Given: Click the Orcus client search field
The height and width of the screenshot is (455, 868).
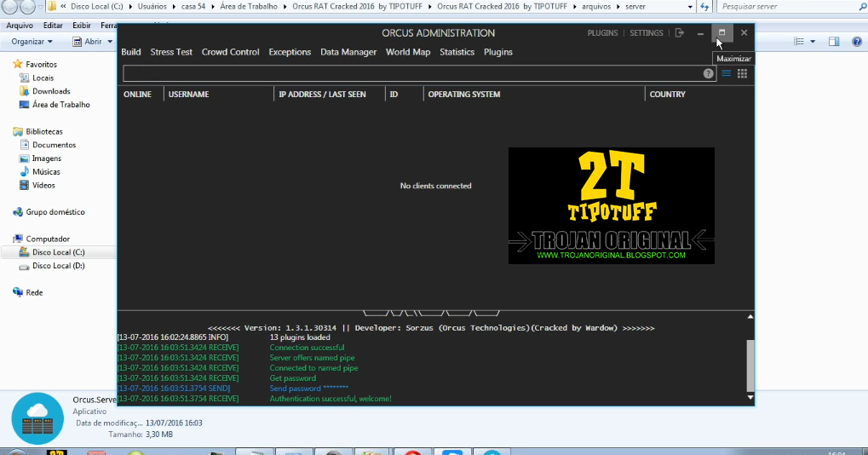Looking at the screenshot, I should tap(412, 73).
